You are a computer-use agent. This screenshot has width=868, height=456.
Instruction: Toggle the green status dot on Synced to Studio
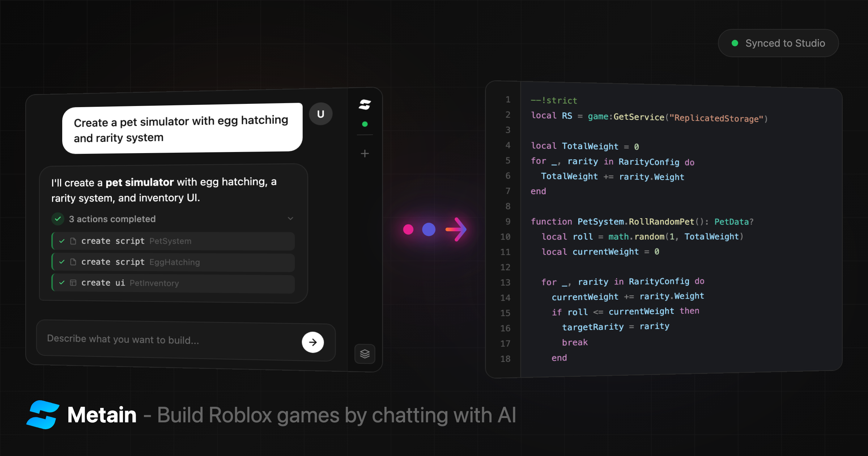[x=735, y=43]
